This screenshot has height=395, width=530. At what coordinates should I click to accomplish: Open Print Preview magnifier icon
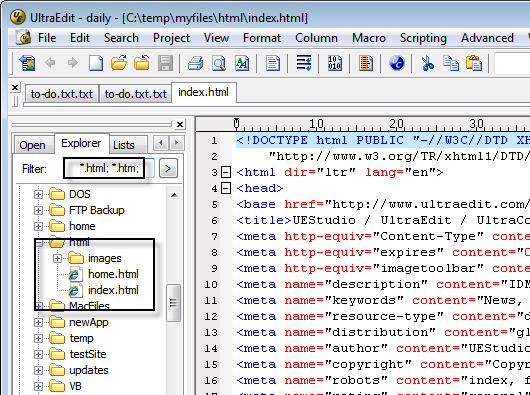(x=219, y=63)
